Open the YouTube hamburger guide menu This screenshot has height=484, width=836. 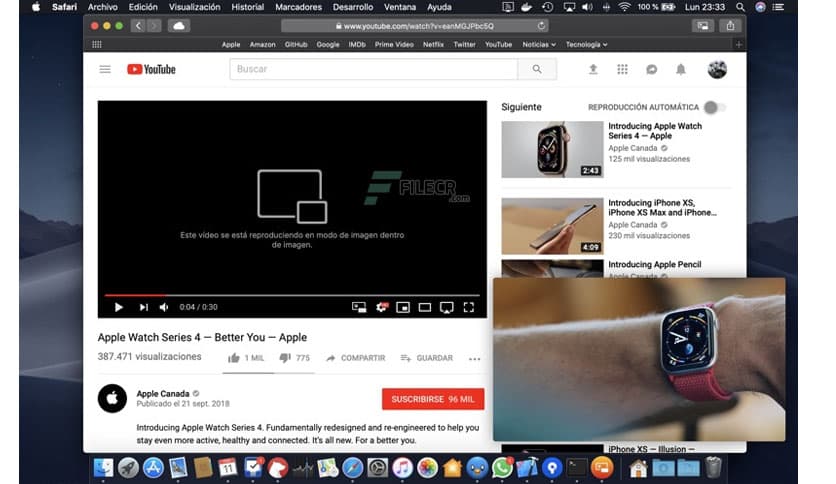105,69
